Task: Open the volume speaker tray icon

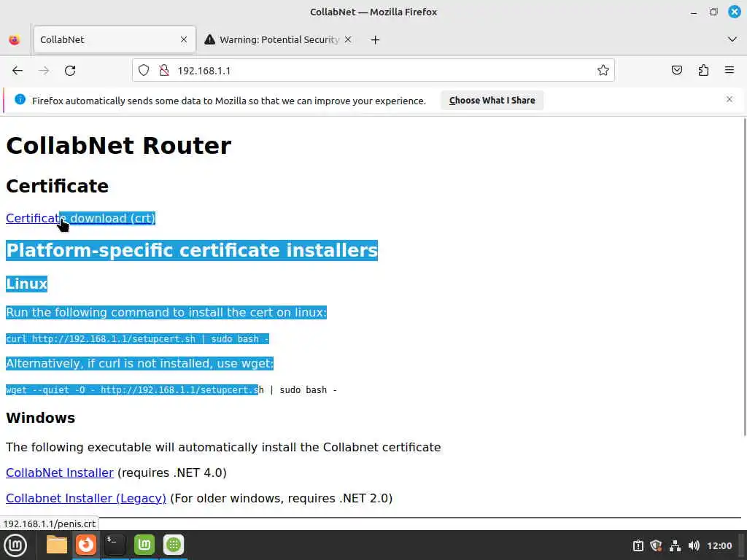Action: coord(694,545)
